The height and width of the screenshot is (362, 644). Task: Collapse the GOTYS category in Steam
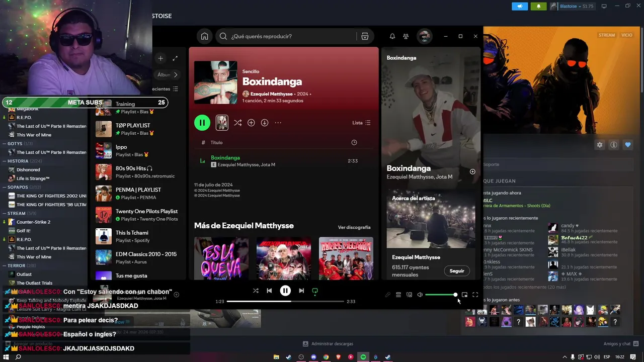pos(4,144)
